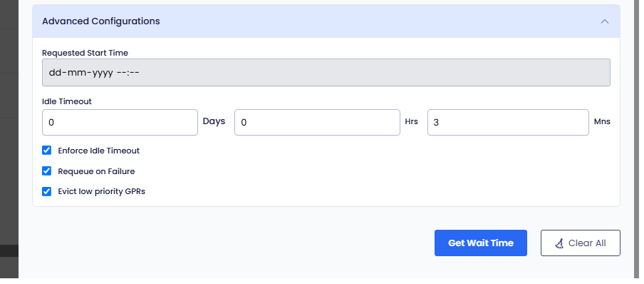Focus the Idle Timeout Mns input
The height and width of the screenshot is (284, 644).
[508, 122]
